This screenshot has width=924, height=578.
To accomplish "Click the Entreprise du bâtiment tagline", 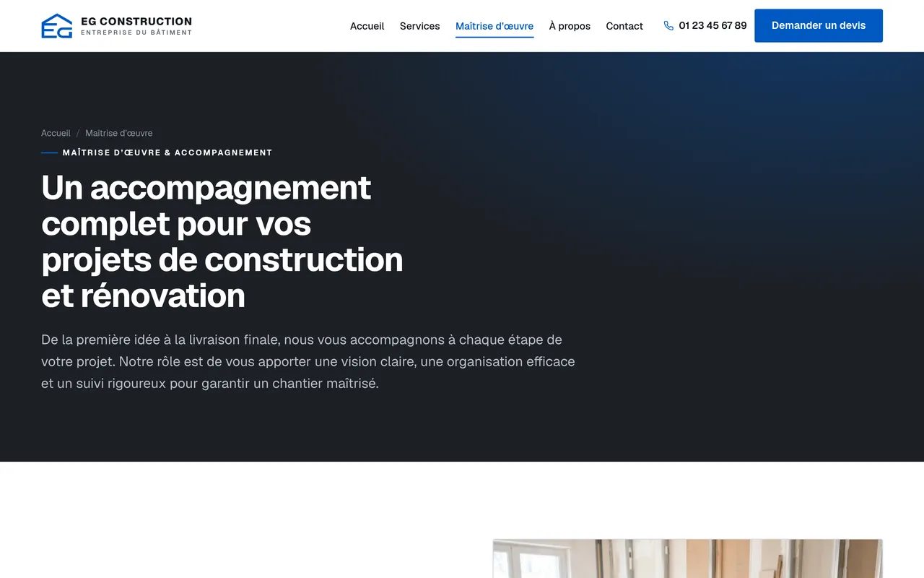I will (x=136, y=33).
